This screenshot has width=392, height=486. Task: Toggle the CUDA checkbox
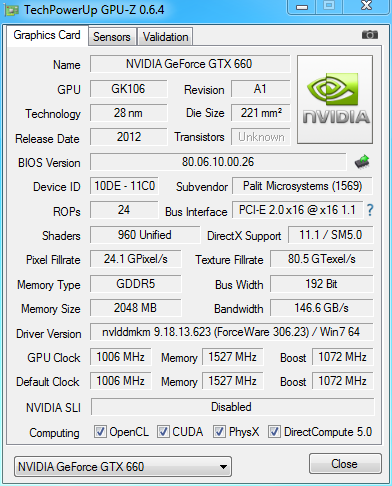pos(163,431)
